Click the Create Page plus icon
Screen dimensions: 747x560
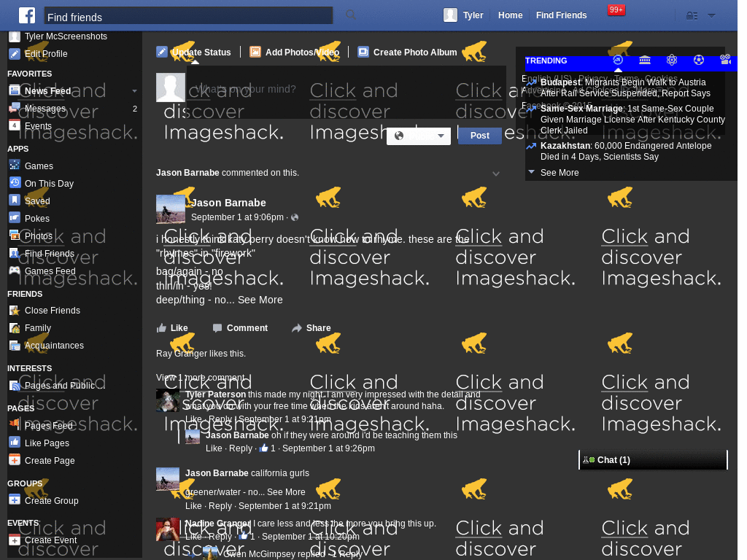point(15,460)
